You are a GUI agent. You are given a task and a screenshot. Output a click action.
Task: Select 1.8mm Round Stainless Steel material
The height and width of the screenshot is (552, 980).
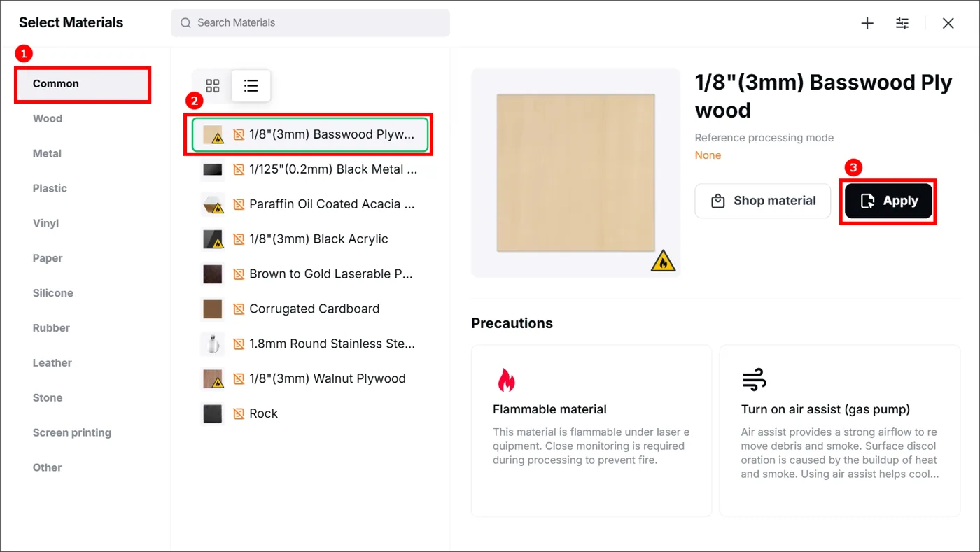click(x=309, y=344)
